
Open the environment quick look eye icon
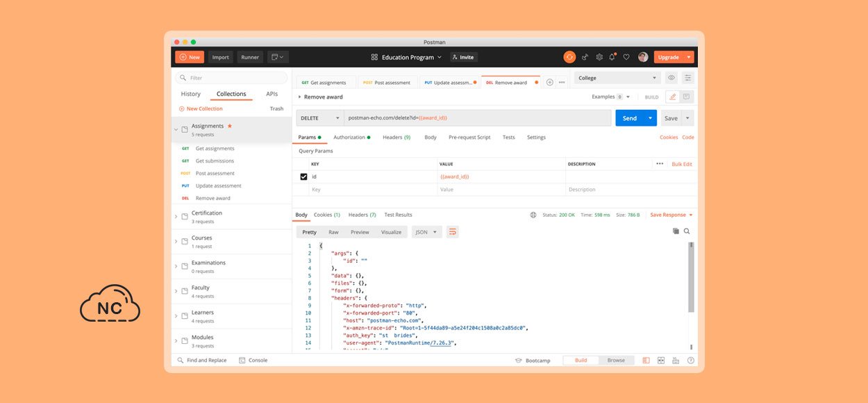tap(671, 78)
